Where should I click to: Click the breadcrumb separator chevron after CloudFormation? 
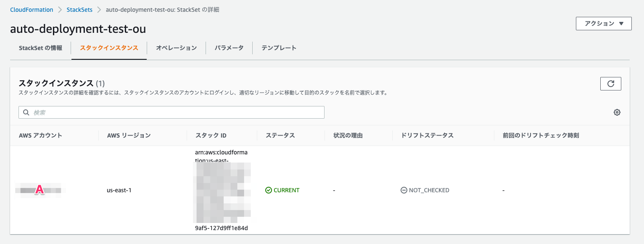60,9
